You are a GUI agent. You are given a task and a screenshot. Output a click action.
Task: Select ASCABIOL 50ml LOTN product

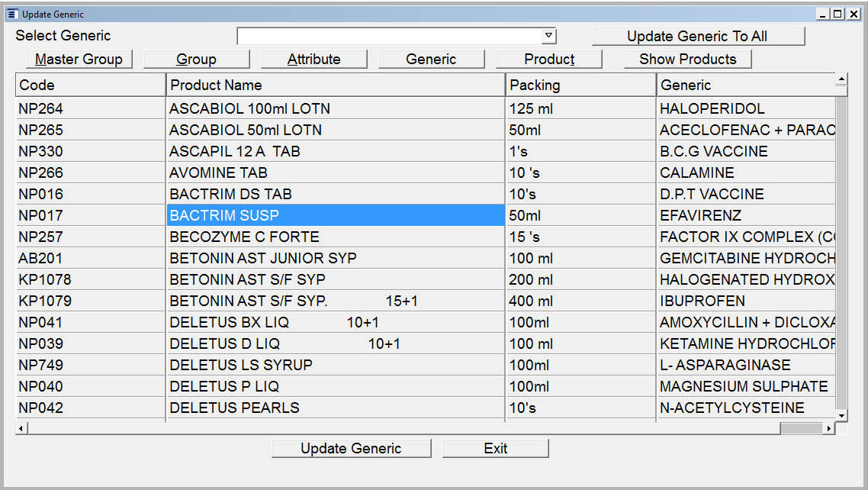click(336, 130)
